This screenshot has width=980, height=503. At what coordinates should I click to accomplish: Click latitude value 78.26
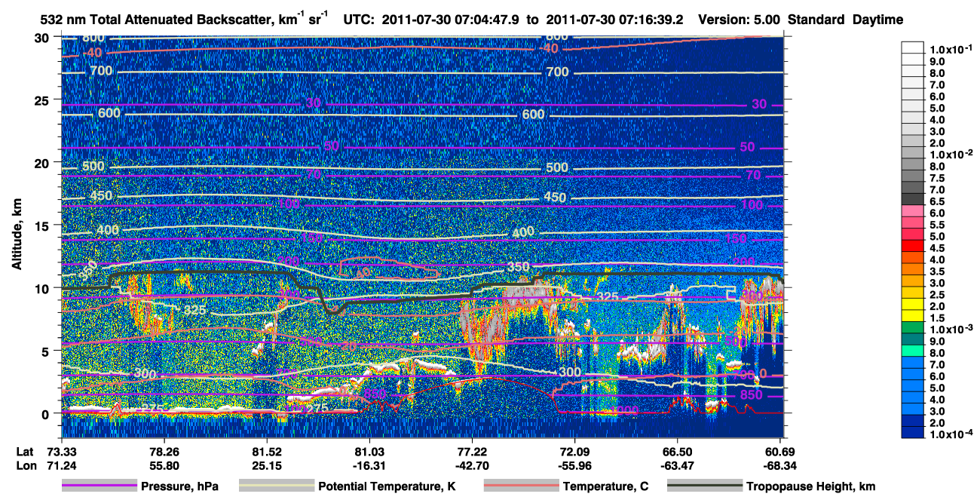point(164,451)
